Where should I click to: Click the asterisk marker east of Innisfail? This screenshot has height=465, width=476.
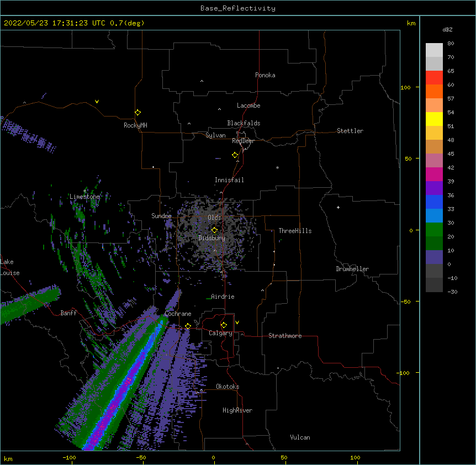coord(277,167)
